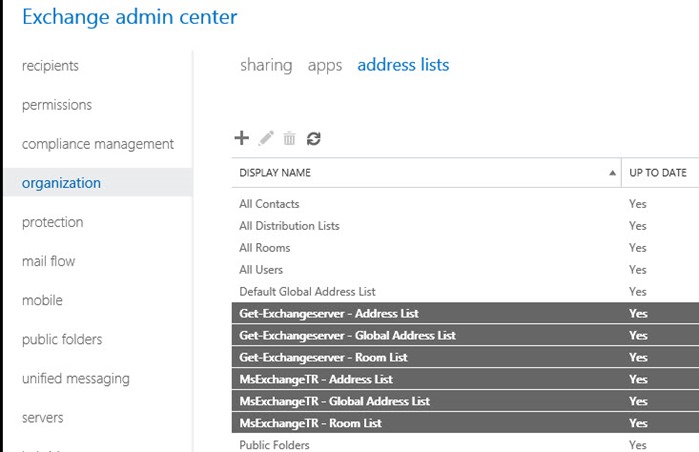Click Yes value for All Contacts
Screen dimensions: 699x452
(x=638, y=204)
